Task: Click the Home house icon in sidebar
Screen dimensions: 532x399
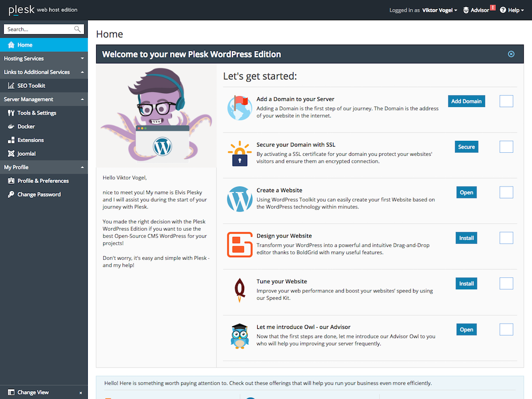Action: (x=11, y=45)
